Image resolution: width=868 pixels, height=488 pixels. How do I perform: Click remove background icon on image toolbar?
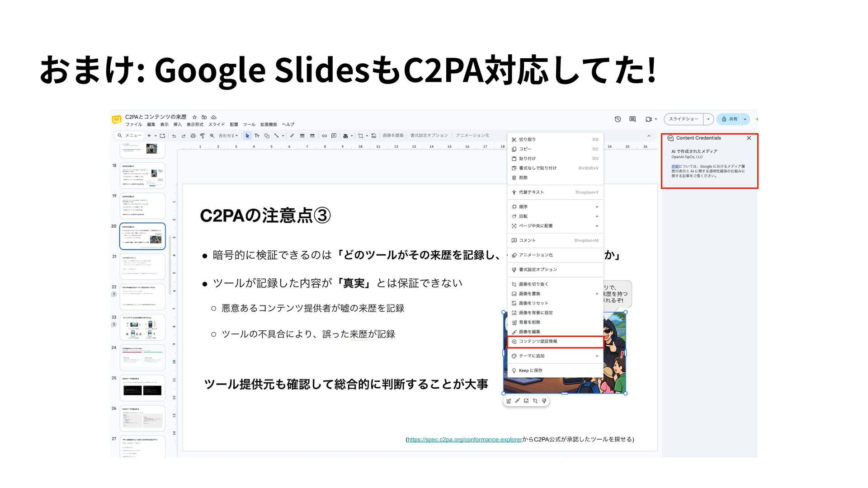pyautogui.click(x=509, y=401)
